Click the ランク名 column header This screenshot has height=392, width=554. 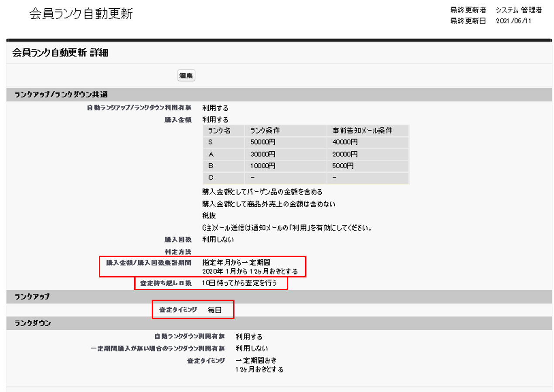[220, 131]
